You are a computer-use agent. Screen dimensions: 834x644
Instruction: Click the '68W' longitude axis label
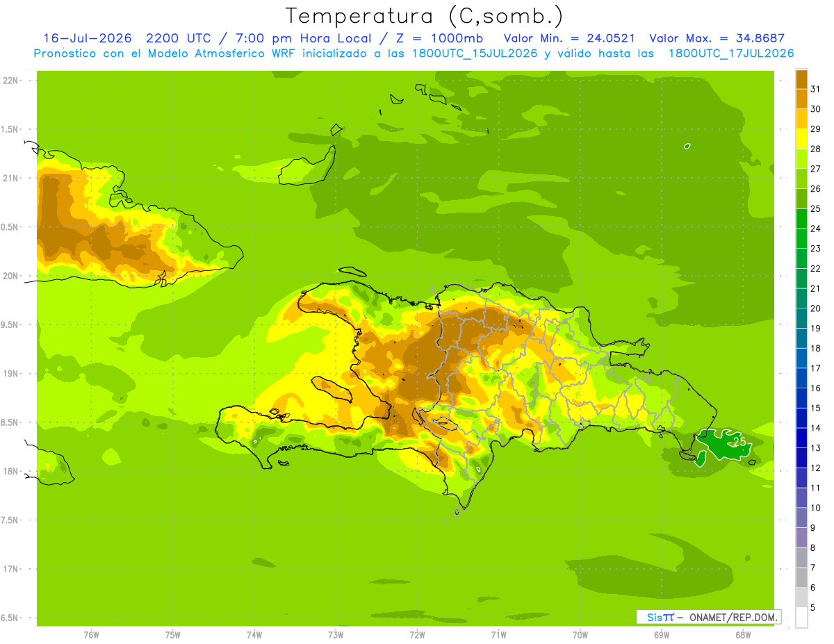click(743, 634)
